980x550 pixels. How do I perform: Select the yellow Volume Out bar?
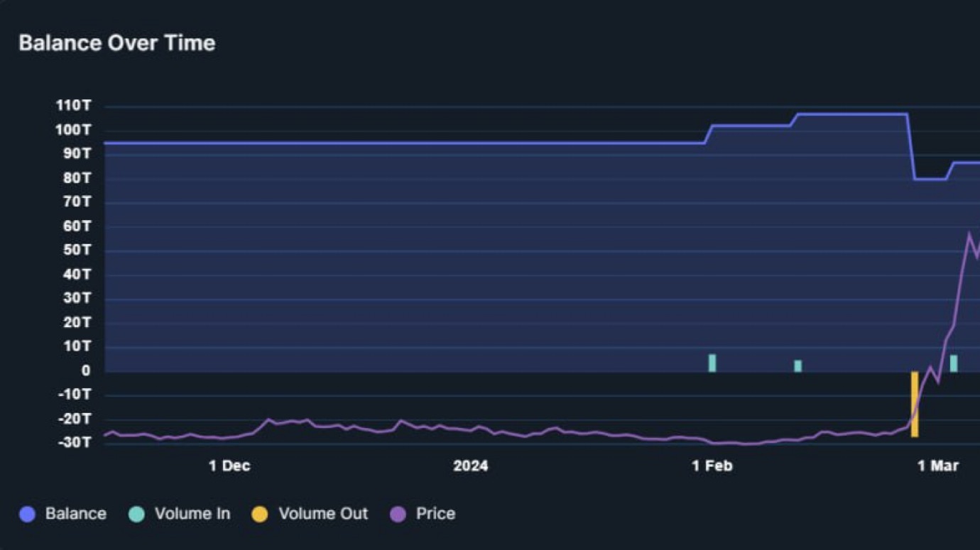[x=915, y=404]
